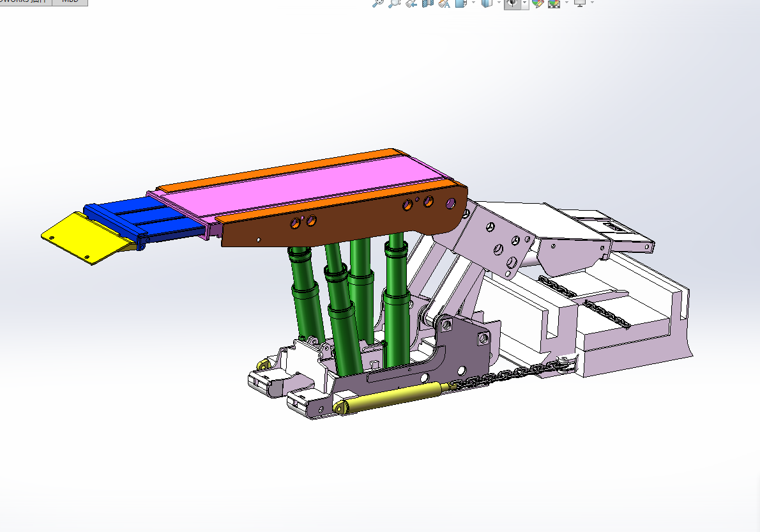Open View Settings monitor icon

pyautogui.click(x=580, y=3)
